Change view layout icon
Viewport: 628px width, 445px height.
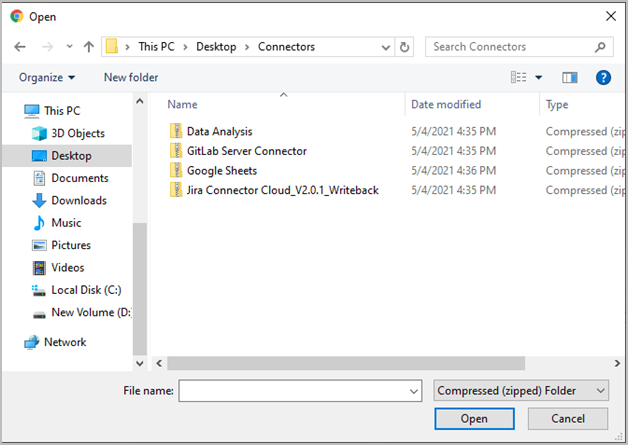point(518,77)
